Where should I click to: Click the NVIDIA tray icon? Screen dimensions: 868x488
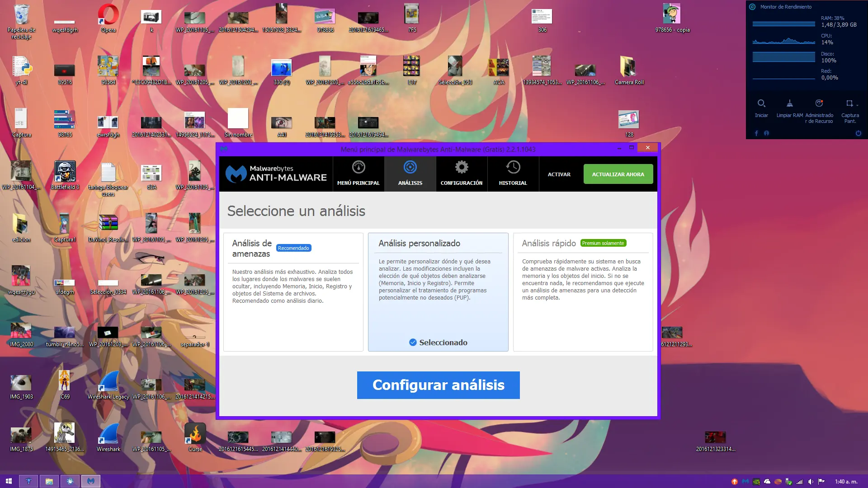756,482
